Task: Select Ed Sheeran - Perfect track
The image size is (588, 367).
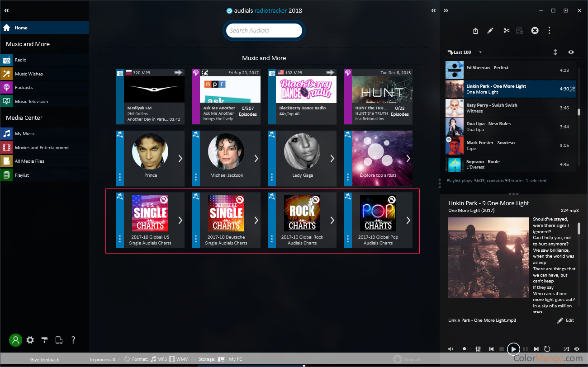Action: click(x=510, y=71)
